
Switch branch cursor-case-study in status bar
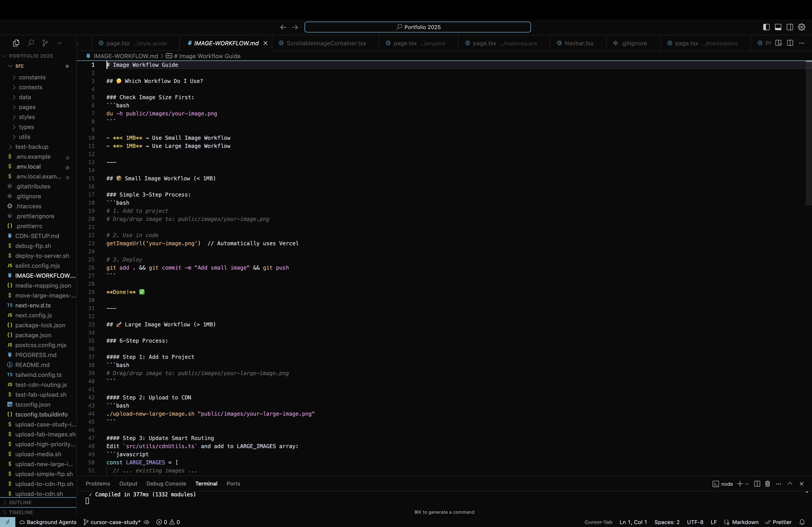point(112,522)
